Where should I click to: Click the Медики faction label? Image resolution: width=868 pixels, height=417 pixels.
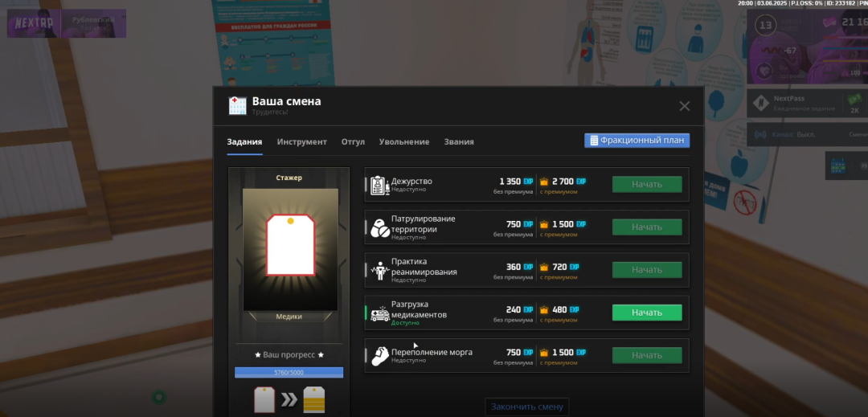[x=290, y=317]
